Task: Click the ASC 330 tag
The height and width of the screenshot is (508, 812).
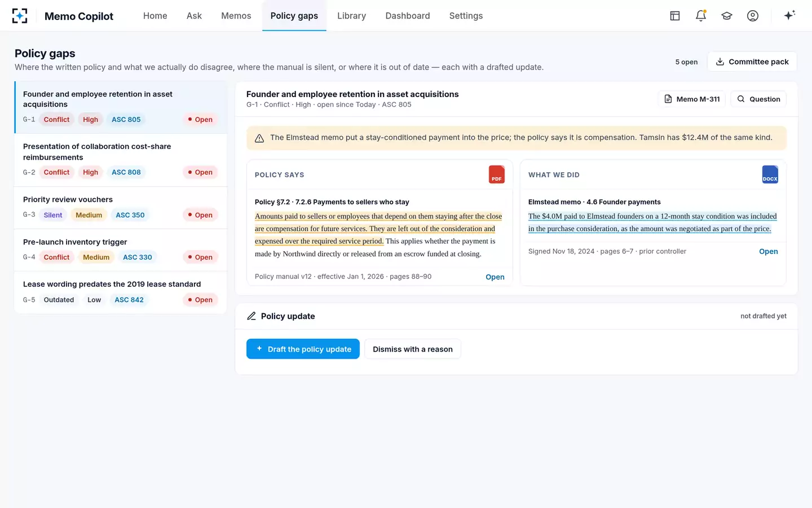Action: pyautogui.click(x=137, y=257)
